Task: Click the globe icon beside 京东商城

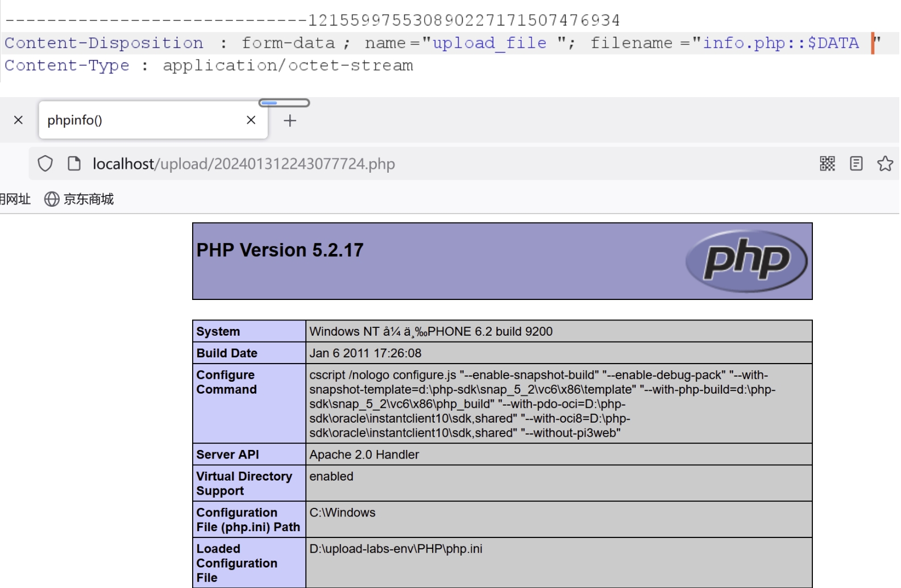Action: click(x=52, y=199)
